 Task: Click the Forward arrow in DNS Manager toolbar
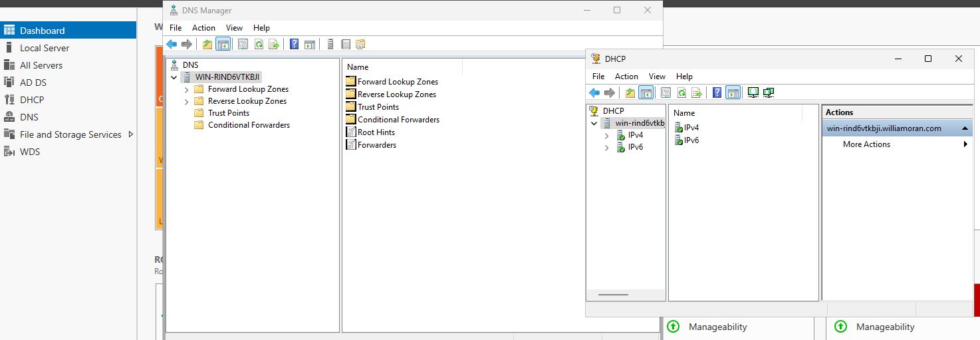(187, 45)
